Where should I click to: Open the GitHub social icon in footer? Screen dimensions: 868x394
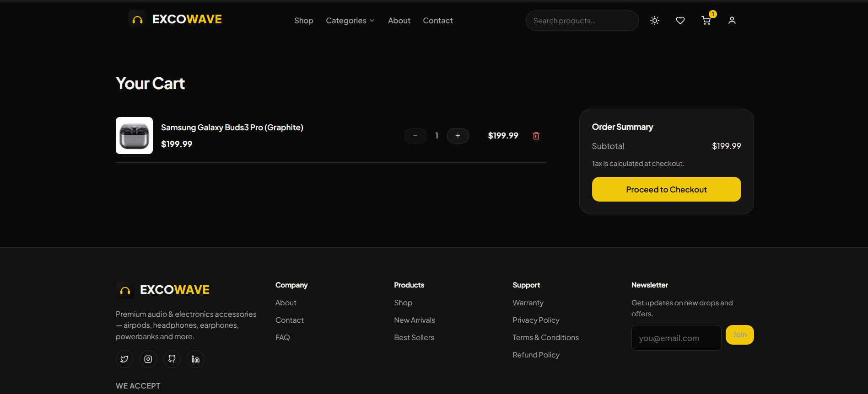[x=172, y=359]
